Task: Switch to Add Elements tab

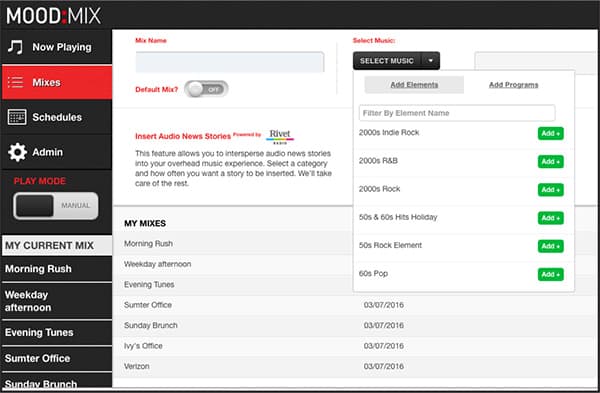Action: (414, 85)
